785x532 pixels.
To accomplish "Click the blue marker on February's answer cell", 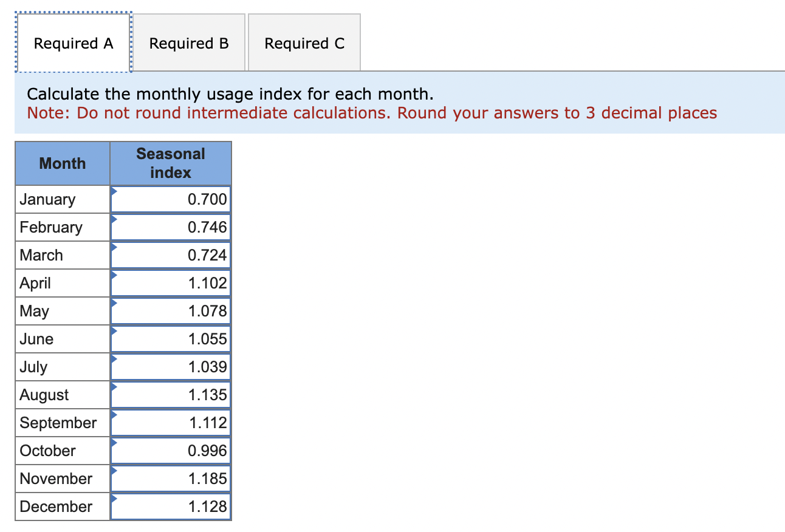I will pos(113,221).
